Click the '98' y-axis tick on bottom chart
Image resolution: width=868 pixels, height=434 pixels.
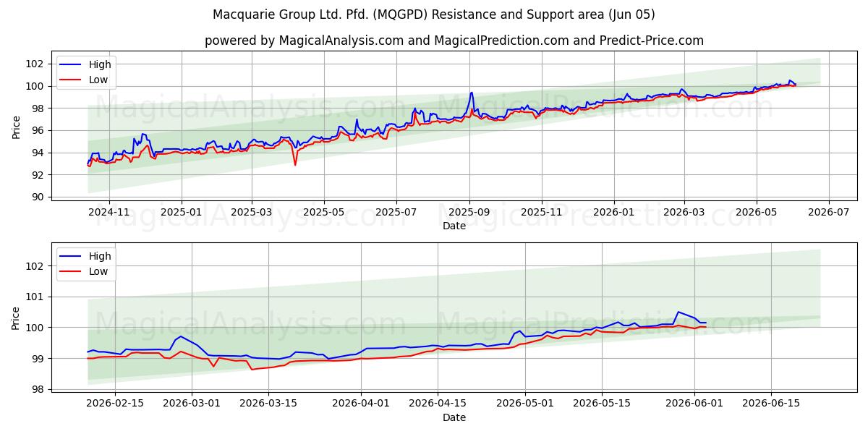[39, 389]
